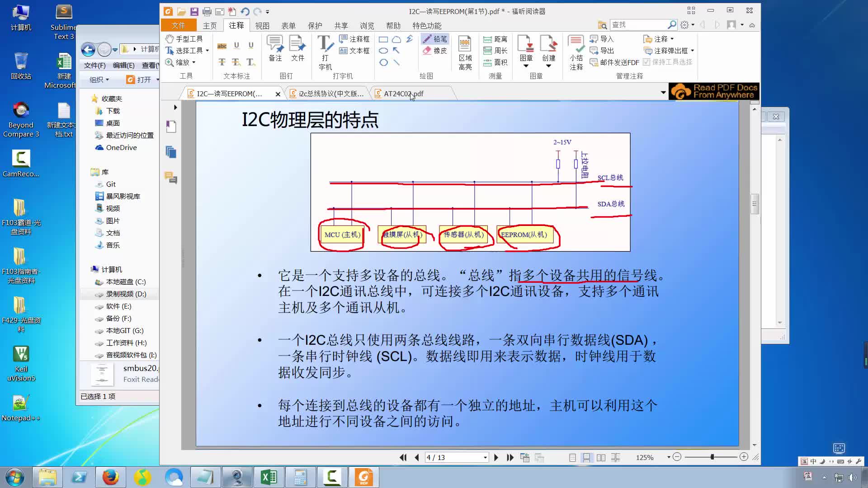Image resolution: width=868 pixels, height=488 pixels.
Task: Go to the next page arrow
Action: tap(496, 457)
